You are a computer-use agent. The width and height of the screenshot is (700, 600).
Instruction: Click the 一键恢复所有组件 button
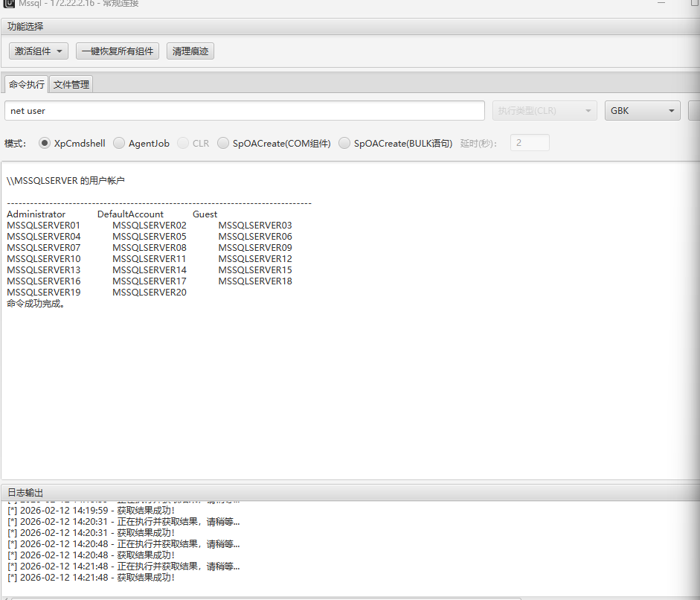tap(118, 51)
